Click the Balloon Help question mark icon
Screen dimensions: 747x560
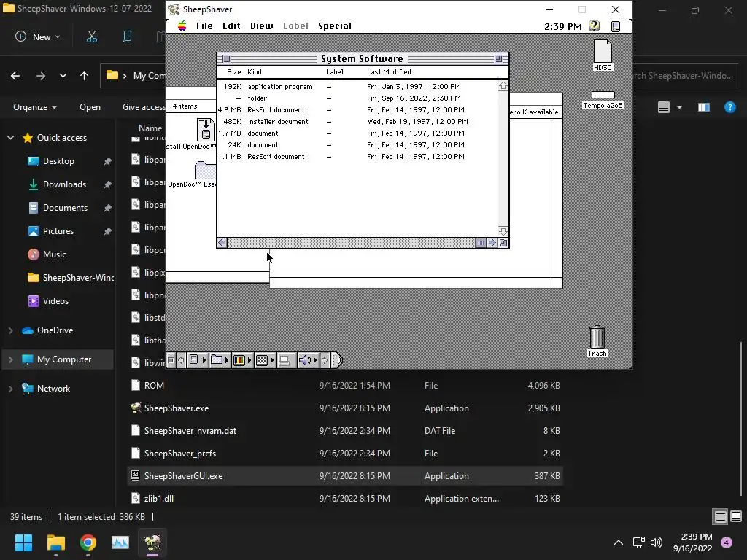(x=594, y=26)
